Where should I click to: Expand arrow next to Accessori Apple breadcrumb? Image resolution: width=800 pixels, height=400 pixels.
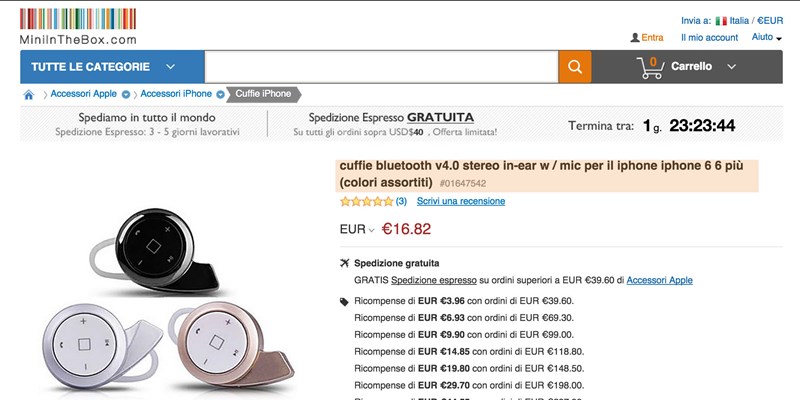pos(126,94)
